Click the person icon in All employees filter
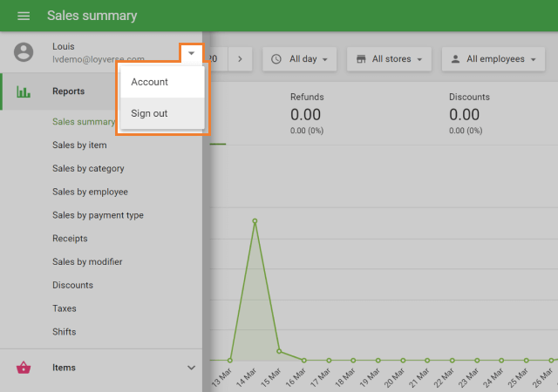 [454, 59]
